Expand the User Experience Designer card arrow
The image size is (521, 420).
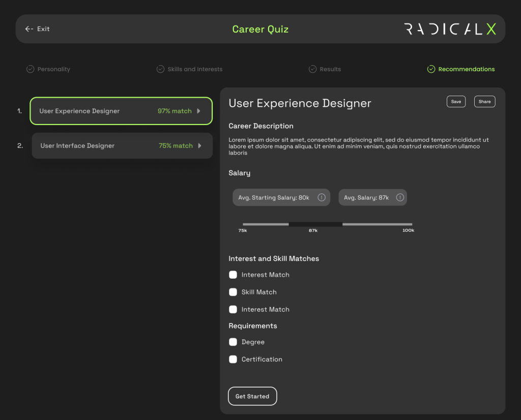pyautogui.click(x=199, y=111)
